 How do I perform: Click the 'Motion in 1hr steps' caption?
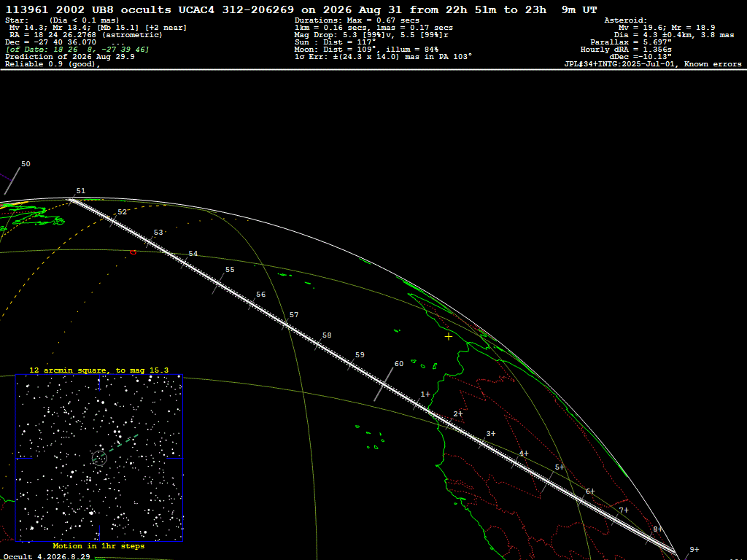[x=98, y=545]
